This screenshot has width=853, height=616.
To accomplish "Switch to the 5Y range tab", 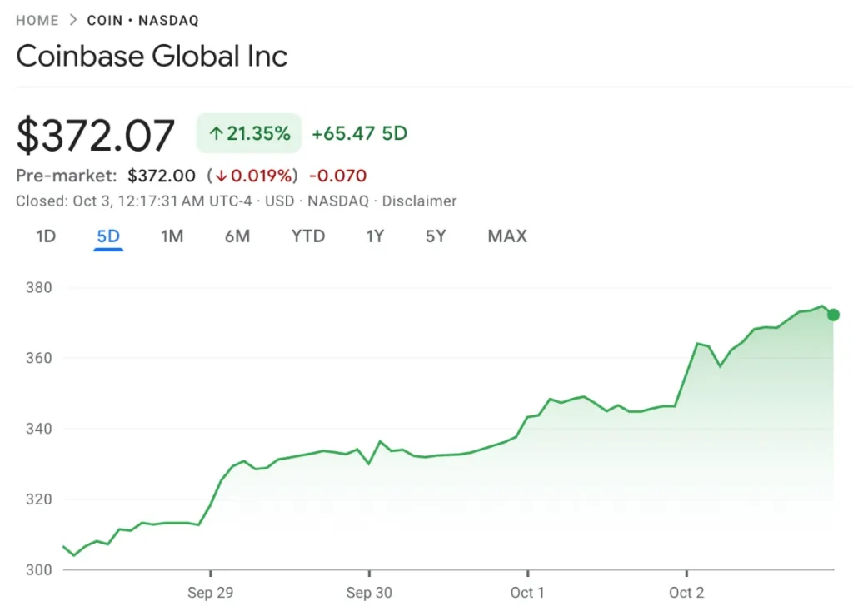I will pyautogui.click(x=436, y=236).
